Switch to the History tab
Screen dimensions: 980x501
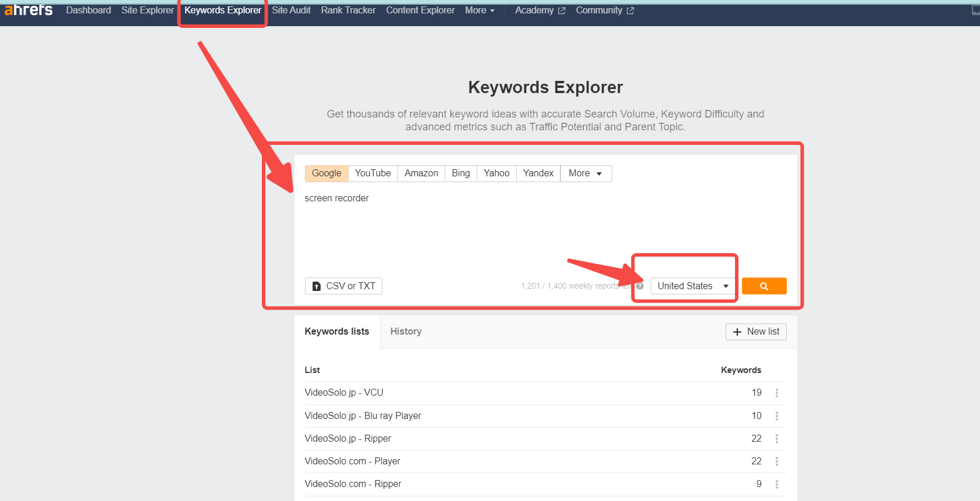pyautogui.click(x=406, y=332)
